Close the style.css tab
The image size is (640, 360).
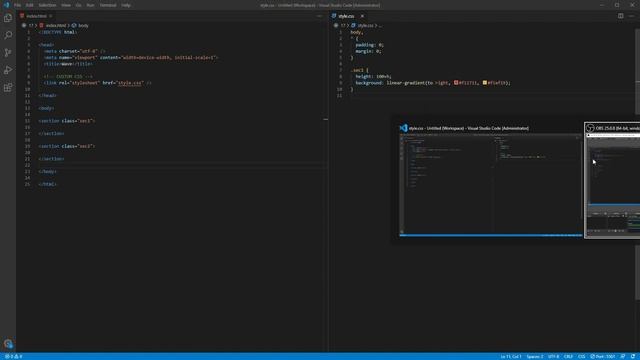click(362, 16)
